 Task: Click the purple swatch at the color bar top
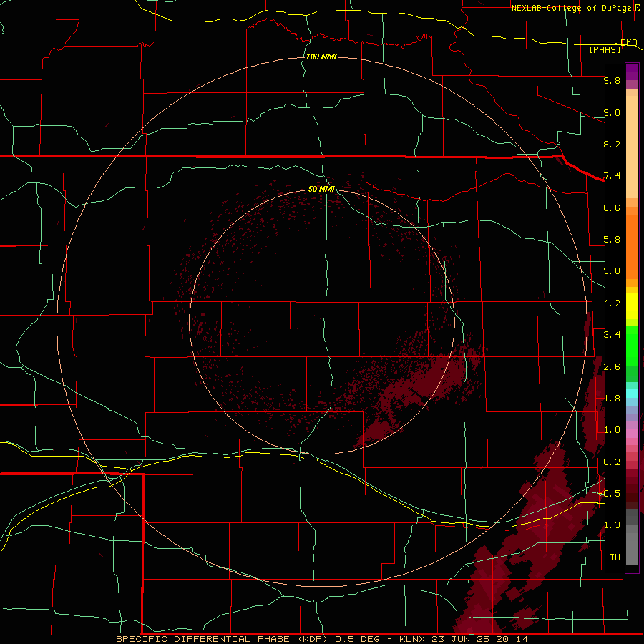(632, 72)
